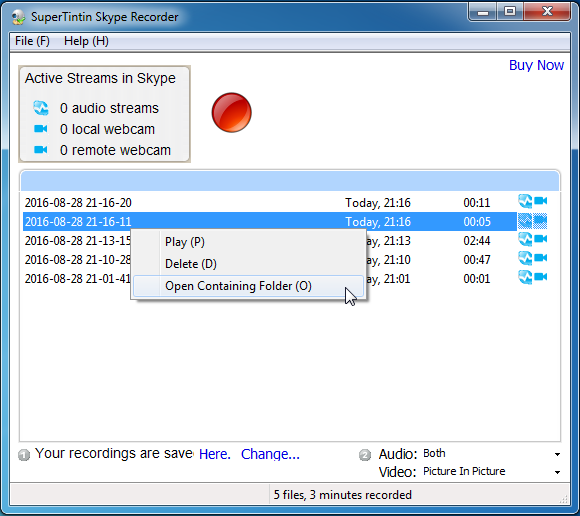Click video camera icon on 02:44 row

(x=540, y=239)
